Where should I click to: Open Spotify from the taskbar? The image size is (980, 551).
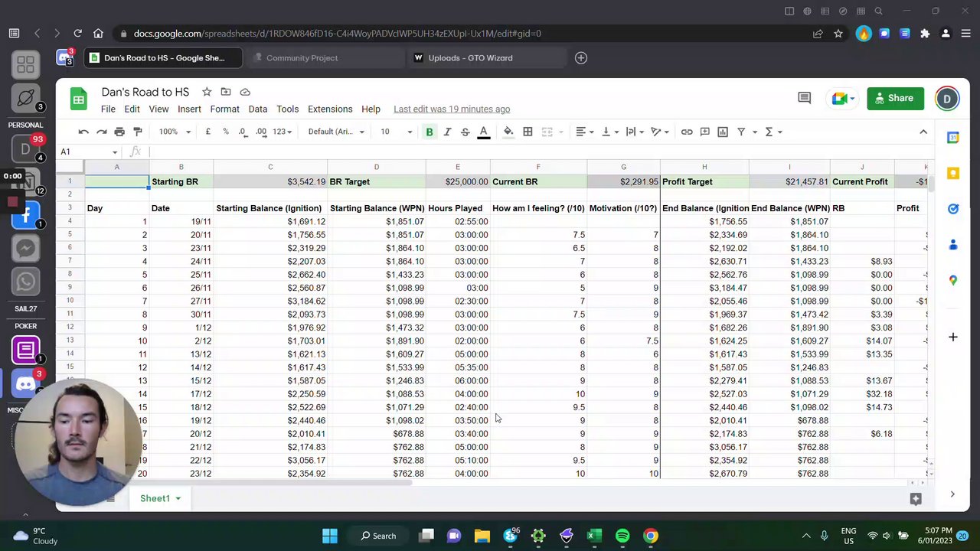point(622,536)
